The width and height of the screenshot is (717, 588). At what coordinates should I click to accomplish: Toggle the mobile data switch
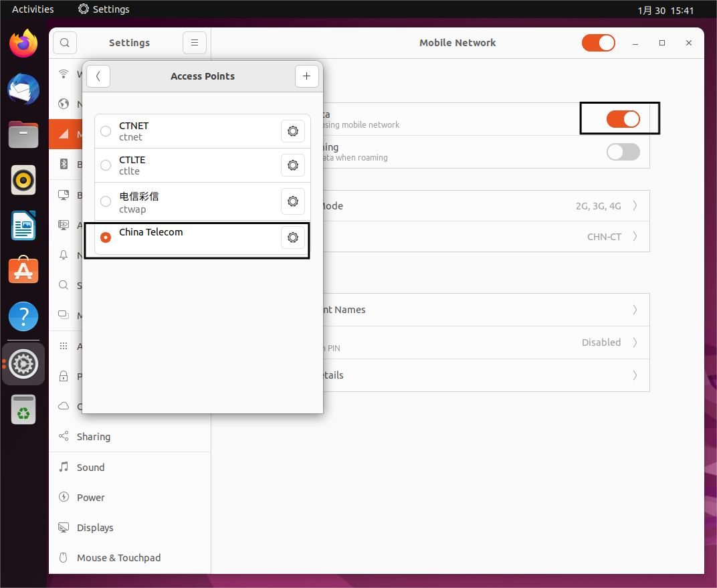(623, 119)
